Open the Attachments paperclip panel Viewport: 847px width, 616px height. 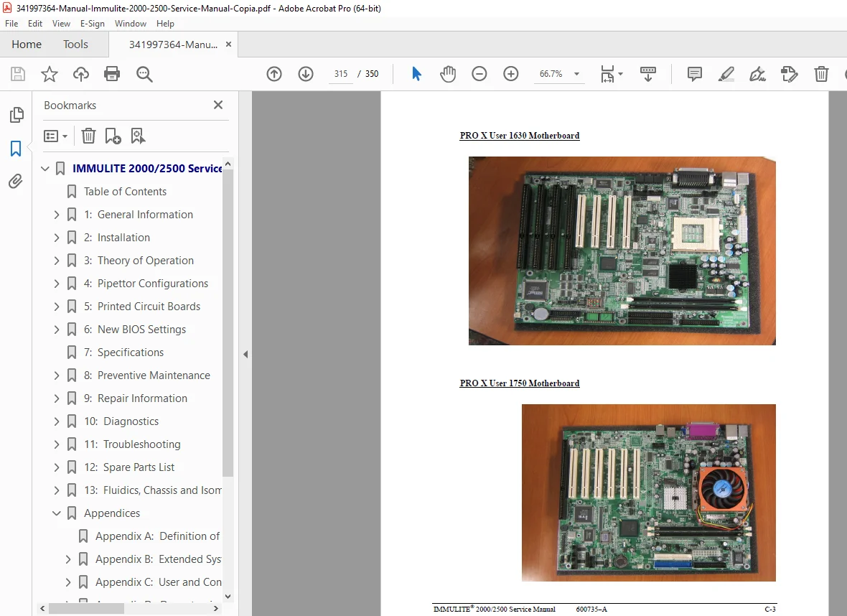pos(16,181)
